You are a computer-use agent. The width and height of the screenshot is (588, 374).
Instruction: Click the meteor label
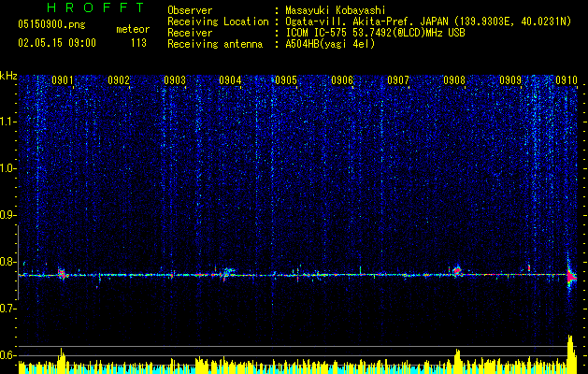coord(133,29)
